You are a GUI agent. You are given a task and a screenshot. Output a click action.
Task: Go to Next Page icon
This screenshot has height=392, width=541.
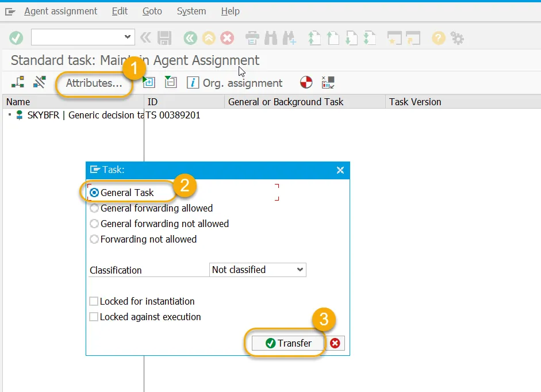pyautogui.click(x=351, y=38)
